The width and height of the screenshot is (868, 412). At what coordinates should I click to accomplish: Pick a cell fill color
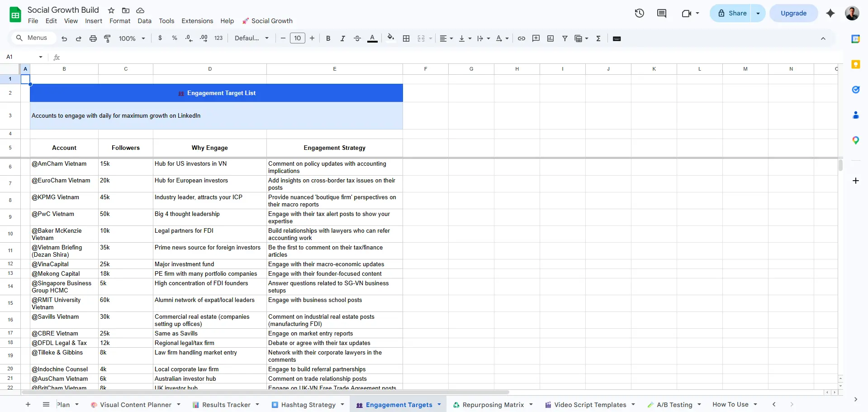(391, 38)
